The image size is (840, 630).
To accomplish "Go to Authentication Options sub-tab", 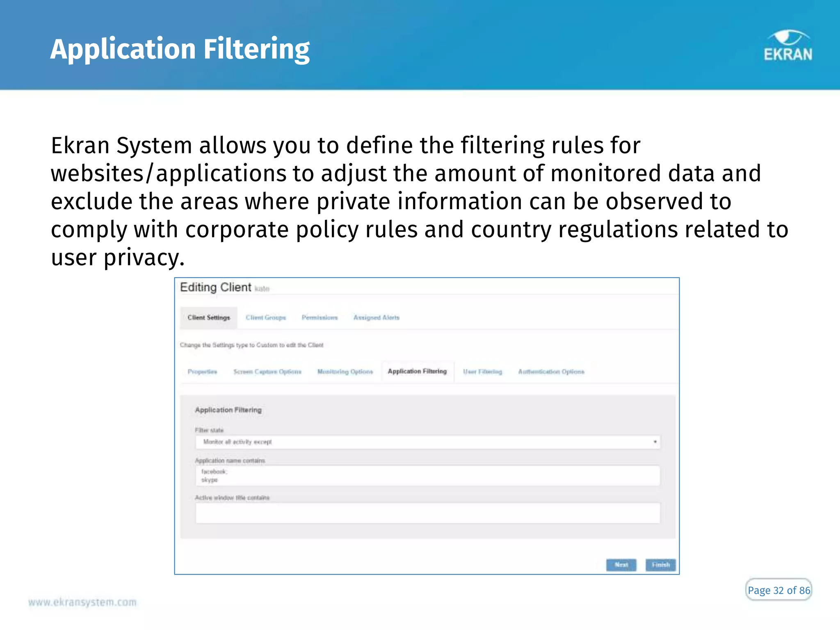I will click(551, 372).
